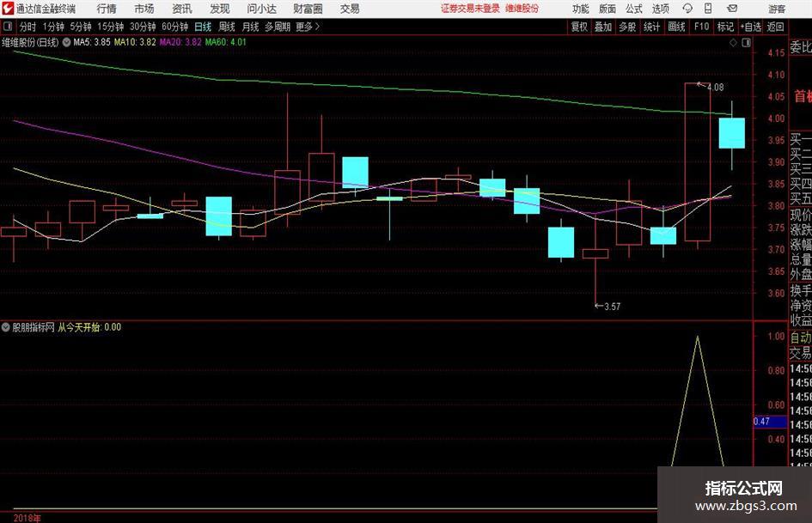Switch to 5分钟 chart period
The width and height of the screenshot is (812, 523).
[x=80, y=27]
